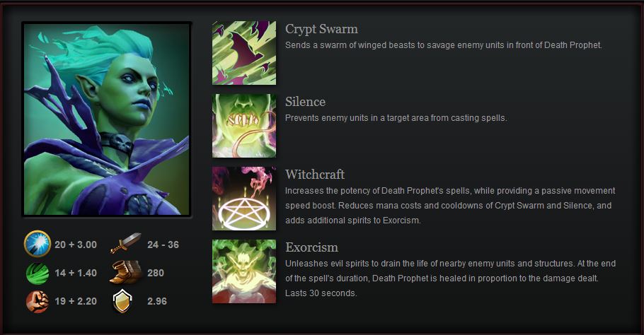
Task: Select the 2.96 armor value
Action: pos(157,301)
